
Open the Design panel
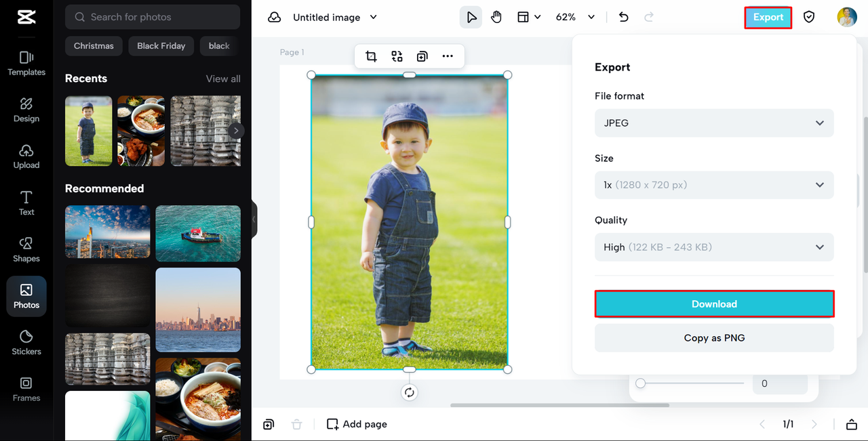point(26,110)
